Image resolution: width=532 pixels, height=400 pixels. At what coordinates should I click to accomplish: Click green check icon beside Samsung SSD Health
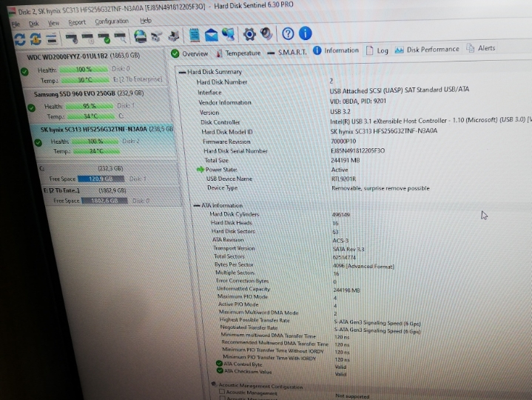click(32, 108)
